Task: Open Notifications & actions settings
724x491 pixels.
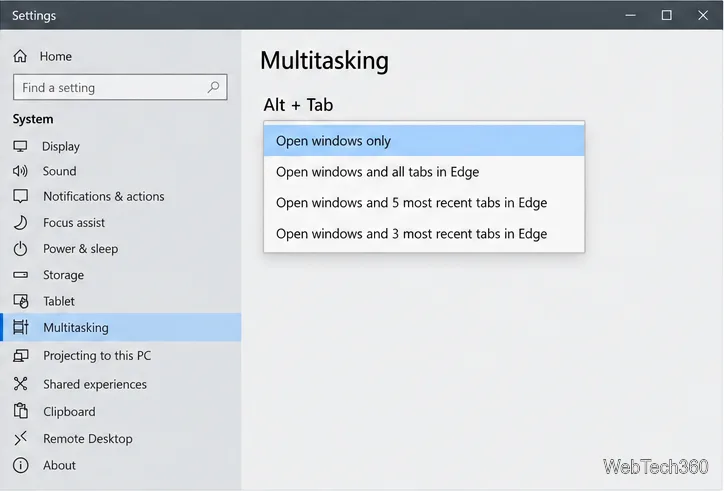Action: [x=121, y=196]
